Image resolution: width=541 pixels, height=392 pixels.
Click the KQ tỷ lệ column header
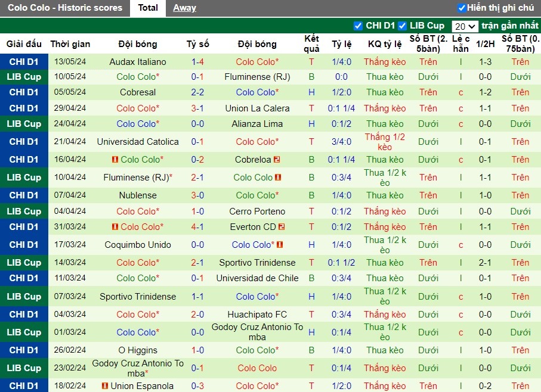tap(385, 44)
